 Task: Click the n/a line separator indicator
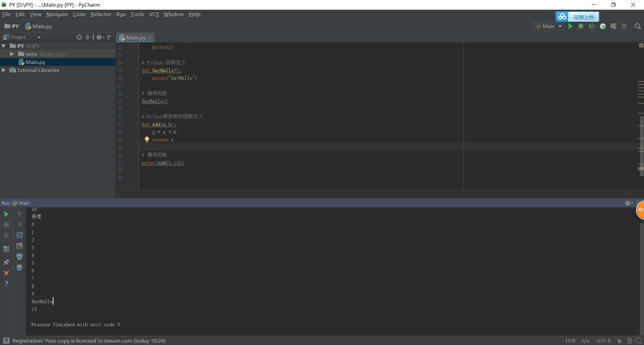pyautogui.click(x=585, y=341)
